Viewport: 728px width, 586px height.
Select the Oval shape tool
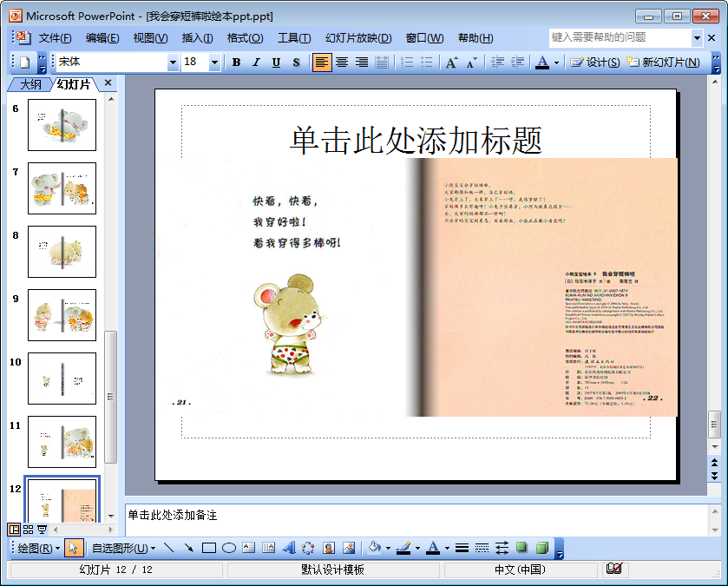click(229, 548)
